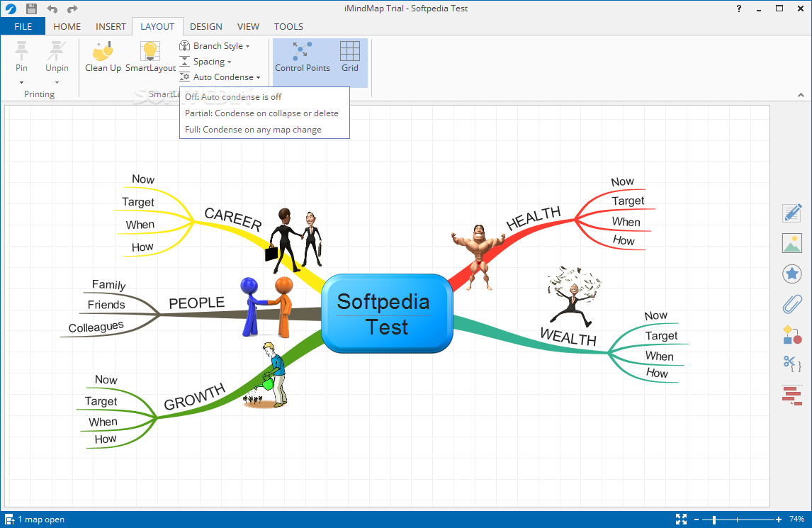The height and width of the screenshot is (528, 812).
Task: Select the handshake figures image on PEOPLE branch
Action: click(x=266, y=308)
